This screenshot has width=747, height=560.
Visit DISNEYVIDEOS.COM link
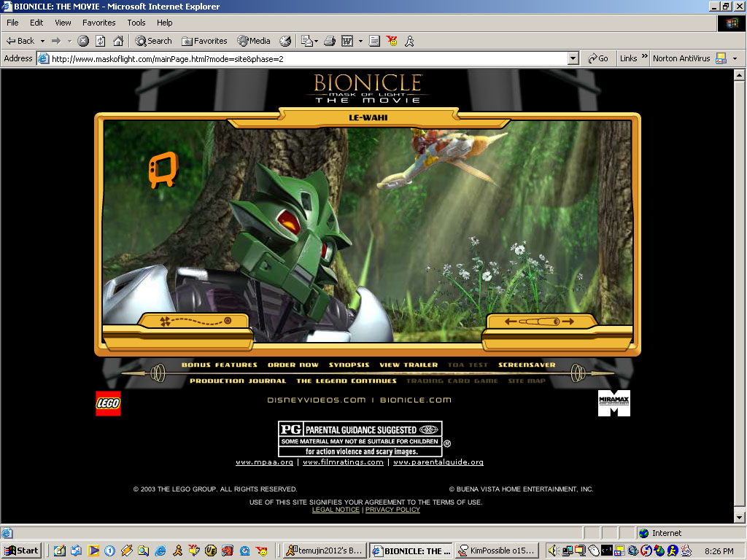click(x=317, y=400)
